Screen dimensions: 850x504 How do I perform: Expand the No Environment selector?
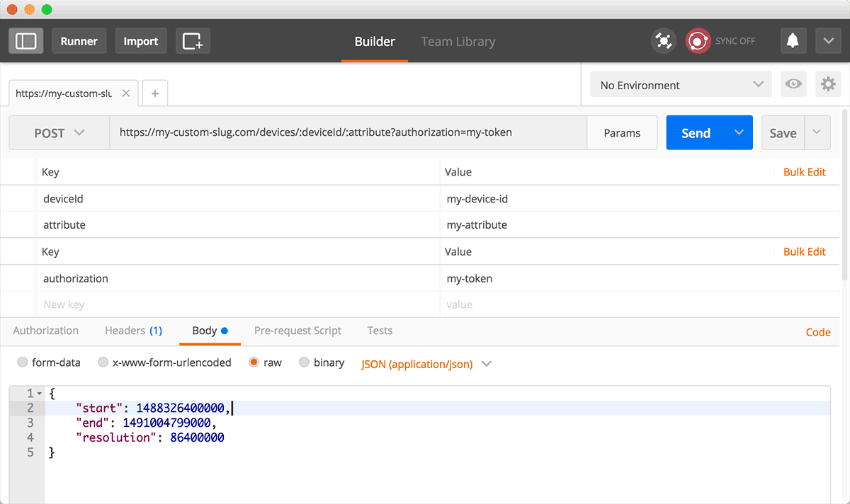[681, 85]
